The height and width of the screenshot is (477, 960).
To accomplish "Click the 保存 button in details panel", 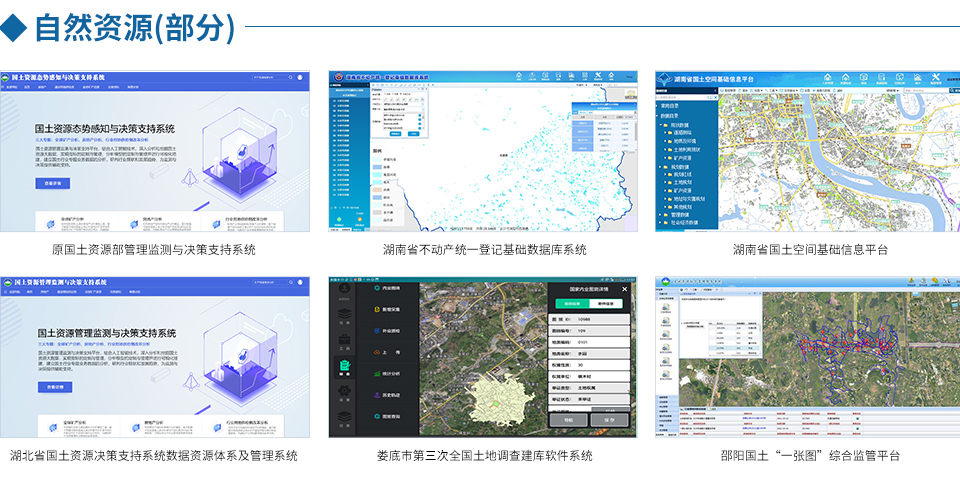I will (609, 421).
